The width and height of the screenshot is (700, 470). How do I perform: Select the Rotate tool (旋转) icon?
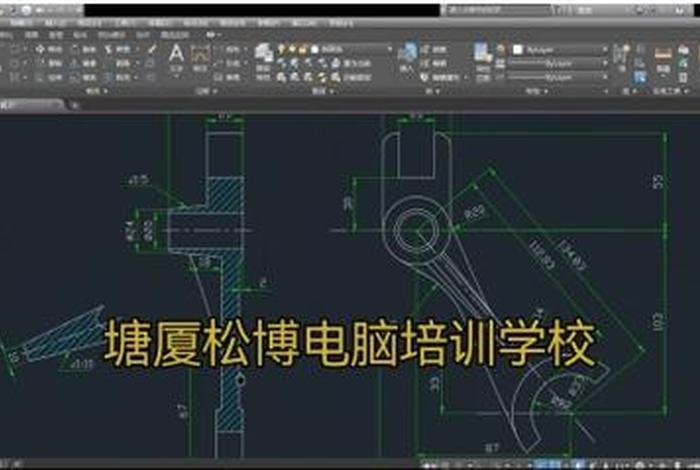coord(75,49)
